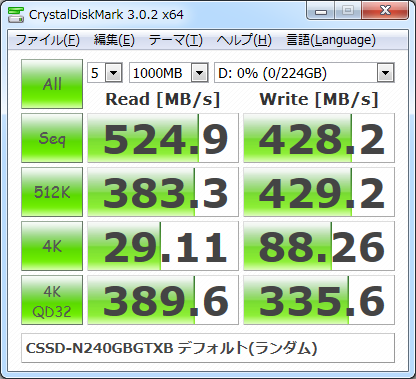The height and width of the screenshot is (379, 416).
Task: Run all benchmarks with All button
Action: tap(52, 84)
